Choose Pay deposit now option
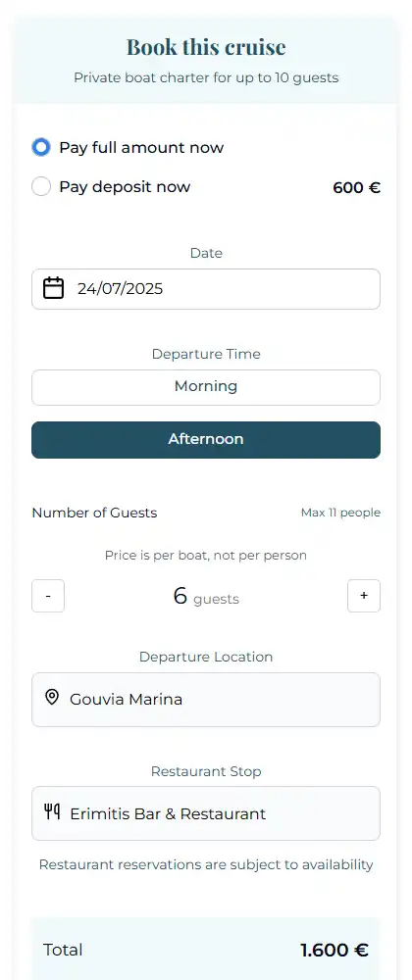 pyautogui.click(x=41, y=186)
